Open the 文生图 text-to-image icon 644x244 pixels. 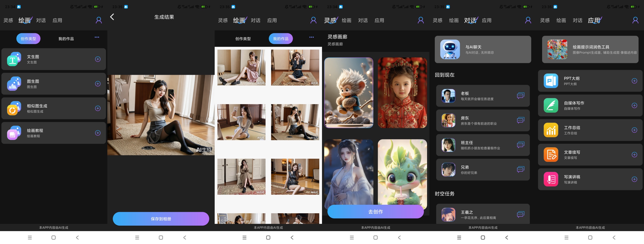tap(14, 59)
